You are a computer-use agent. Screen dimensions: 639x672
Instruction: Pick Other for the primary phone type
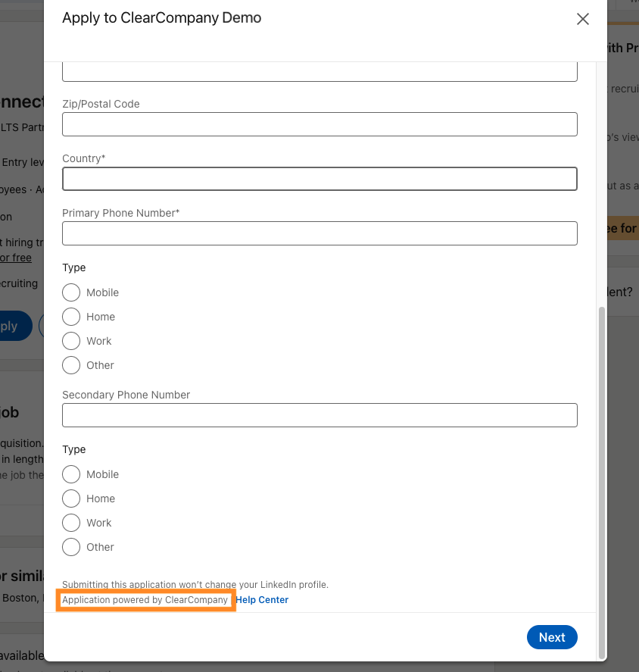[71, 365]
